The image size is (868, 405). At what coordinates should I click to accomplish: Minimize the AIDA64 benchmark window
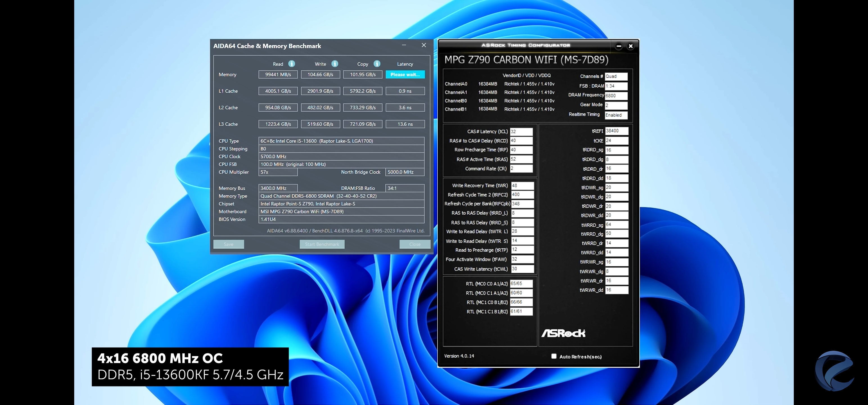coord(404,45)
